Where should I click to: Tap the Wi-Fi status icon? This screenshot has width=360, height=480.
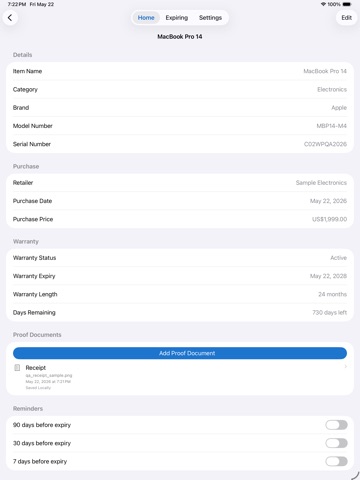[323, 4]
